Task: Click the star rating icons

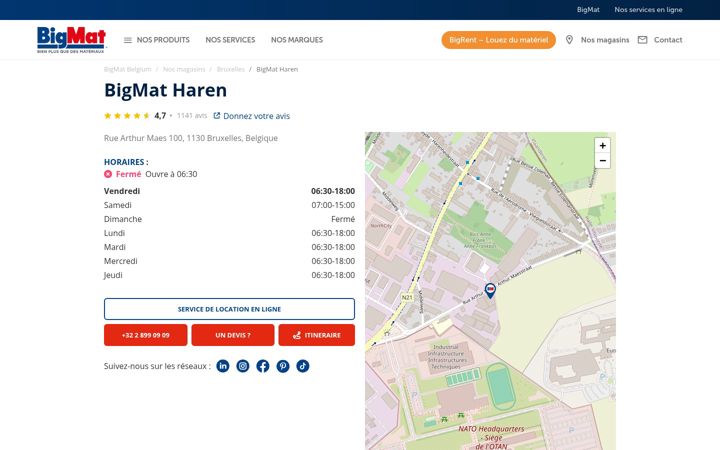Action: point(127,116)
